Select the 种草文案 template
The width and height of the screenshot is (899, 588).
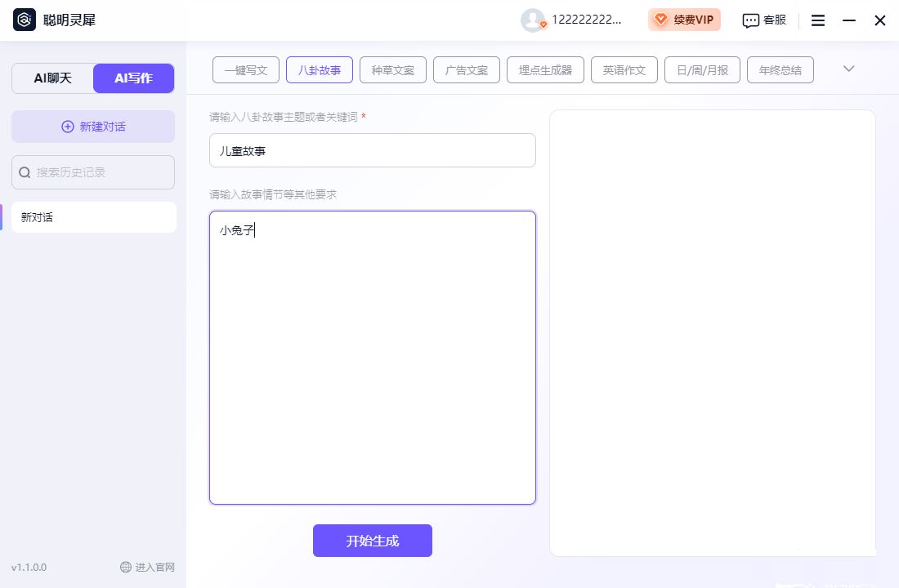coord(392,69)
